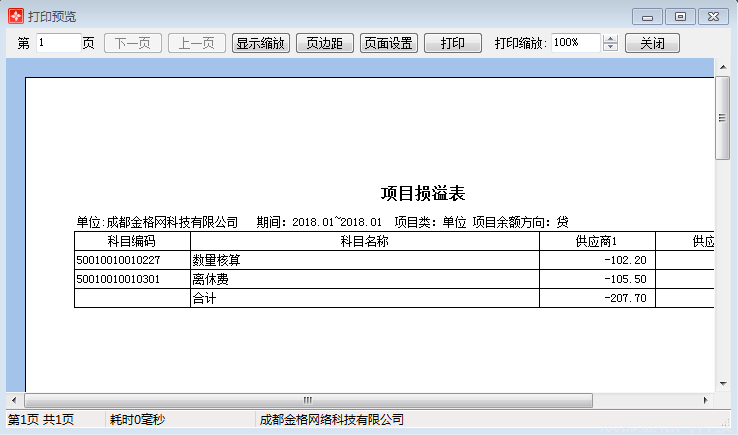The width and height of the screenshot is (738, 435).
Task: Click the 打印 print button
Action: [x=453, y=43]
